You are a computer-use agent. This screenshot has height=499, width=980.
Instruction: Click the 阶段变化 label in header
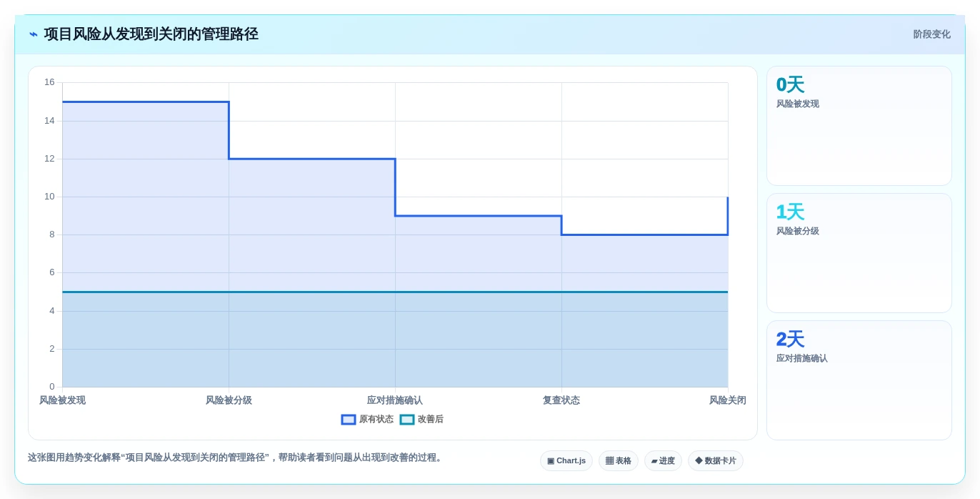tap(931, 34)
